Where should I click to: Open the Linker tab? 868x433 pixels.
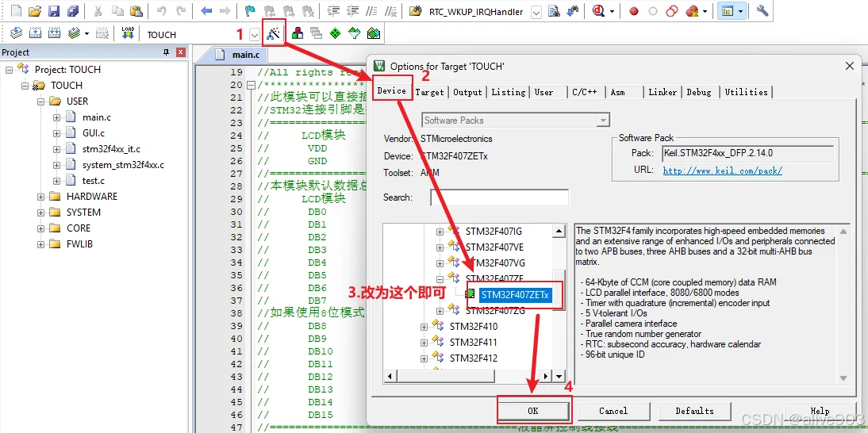click(x=662, y=92)
